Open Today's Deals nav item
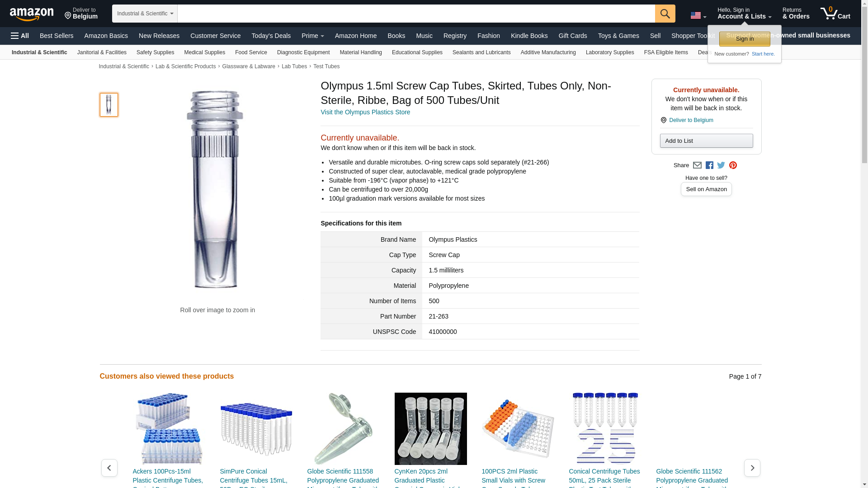The image size is (868, 488). click(x=271, y=36)
